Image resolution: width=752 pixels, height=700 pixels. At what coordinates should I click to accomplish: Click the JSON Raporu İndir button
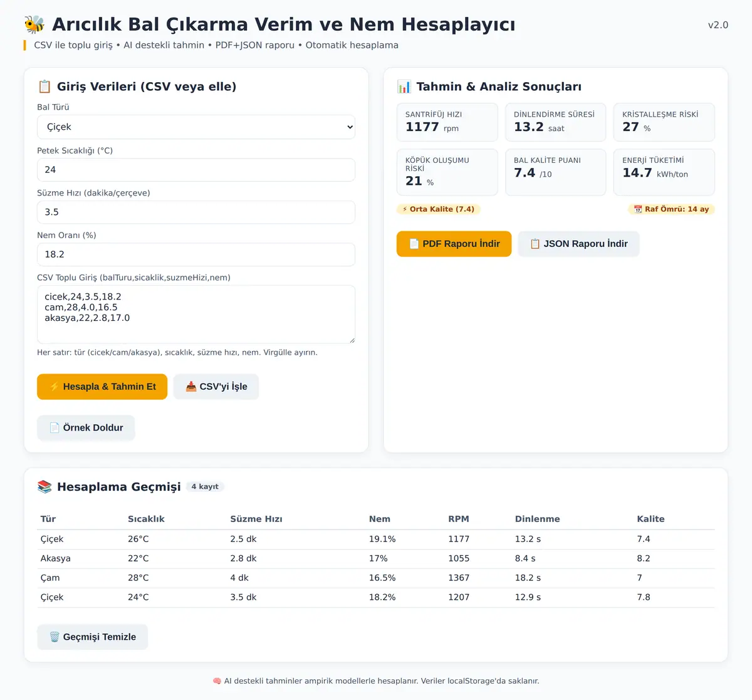[579, 244]
